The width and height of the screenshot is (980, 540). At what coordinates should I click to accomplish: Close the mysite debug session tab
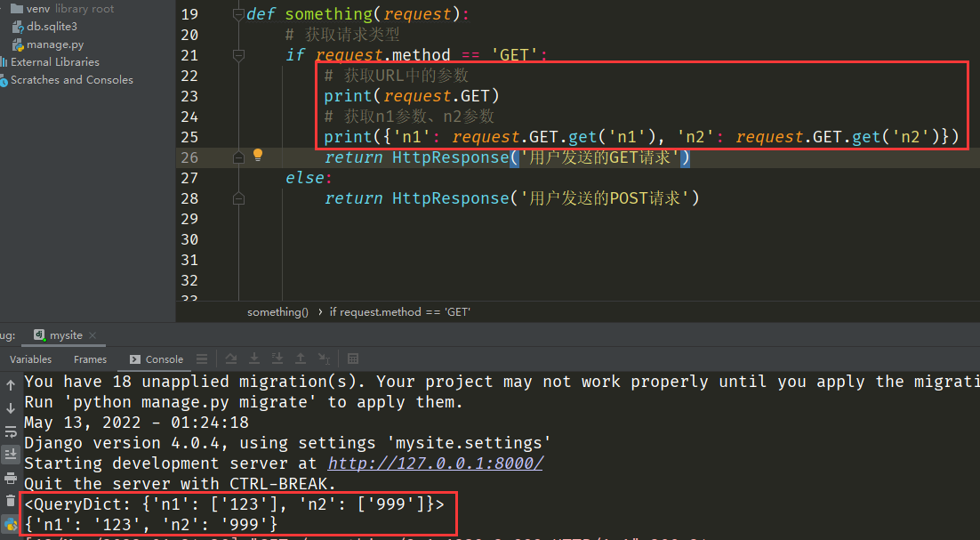pos(93,335)
